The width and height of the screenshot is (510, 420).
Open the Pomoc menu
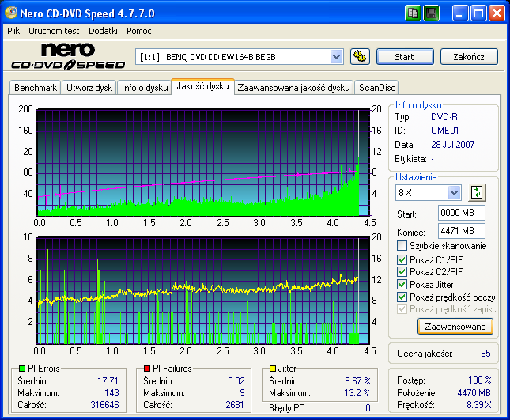click(x=139, y=31)
